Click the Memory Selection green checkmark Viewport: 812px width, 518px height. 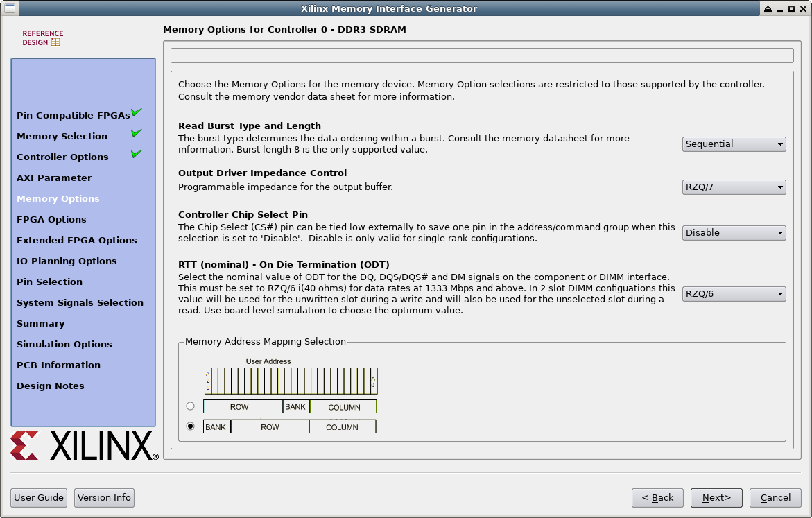(x=137, y=133)
